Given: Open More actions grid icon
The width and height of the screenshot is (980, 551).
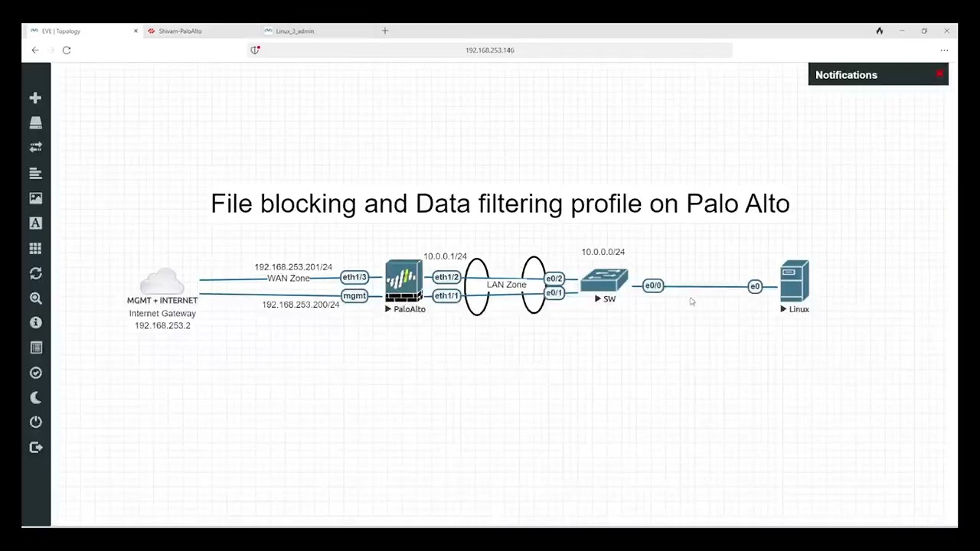Looking at the screenshot, I should pyautogui.click(x=35, y=249).
